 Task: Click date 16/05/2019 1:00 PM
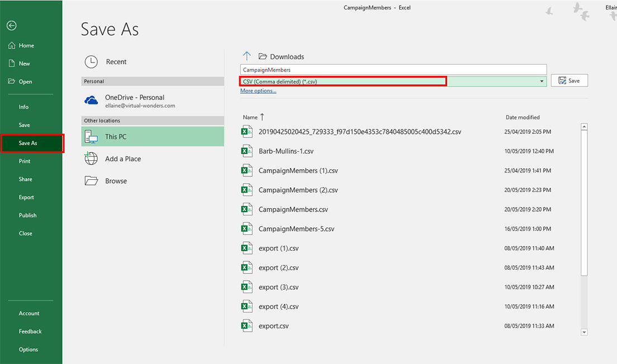pos(528,229)
